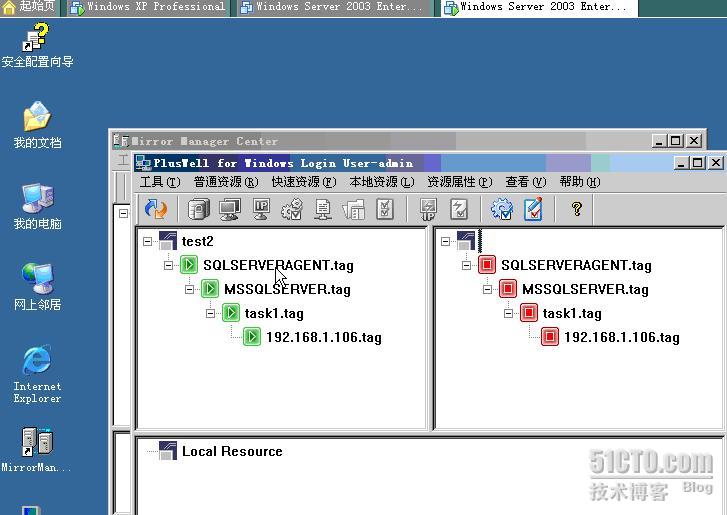Click the gears with checkmark service icon
Image resolution: width=727 pixels, height=515 pixels.
[292, 209]
